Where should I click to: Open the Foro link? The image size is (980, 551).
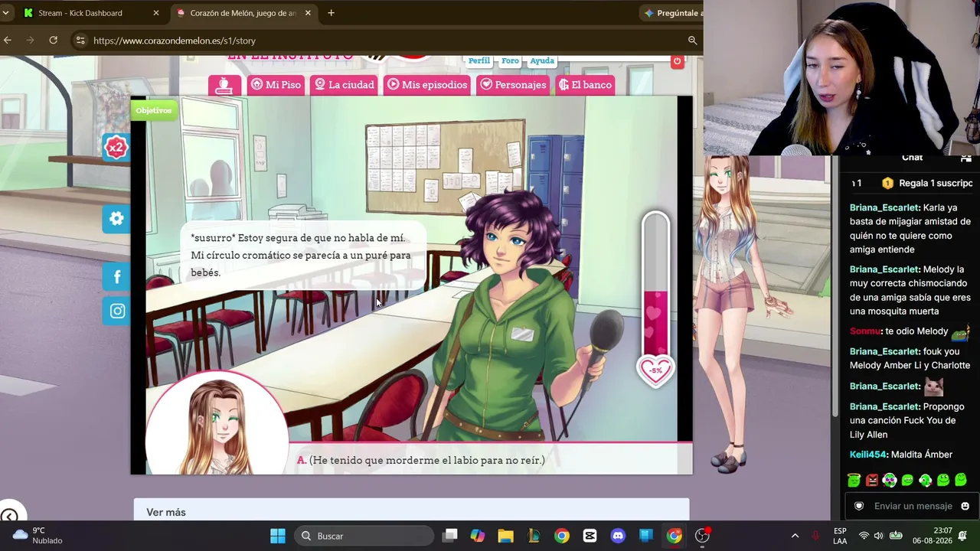tap(510, 60)
